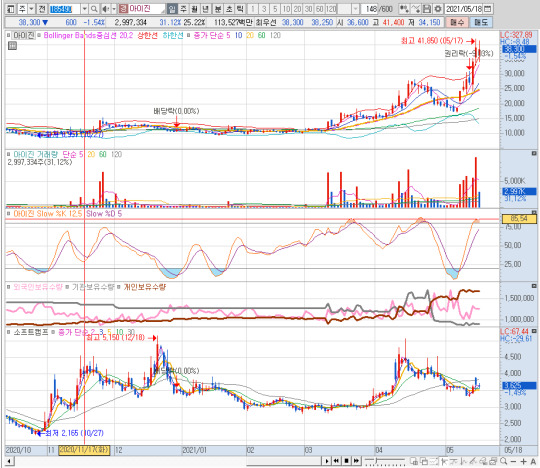Viewport: 540px width, 468px height.
Task: Click the play button in playback controls
Action: 327,461
